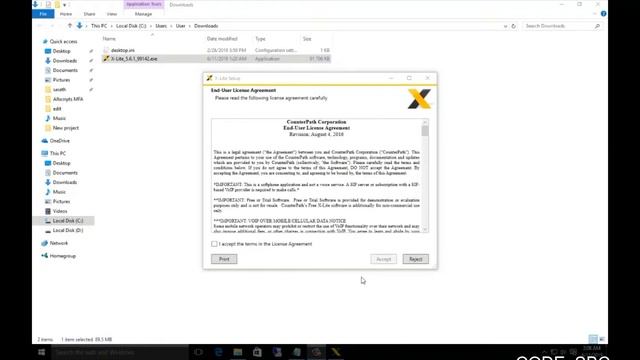Click 'Local Disk (C:)' in the address breadcrumb
Viewport: 640px width, 360px height.
(131, 26)
